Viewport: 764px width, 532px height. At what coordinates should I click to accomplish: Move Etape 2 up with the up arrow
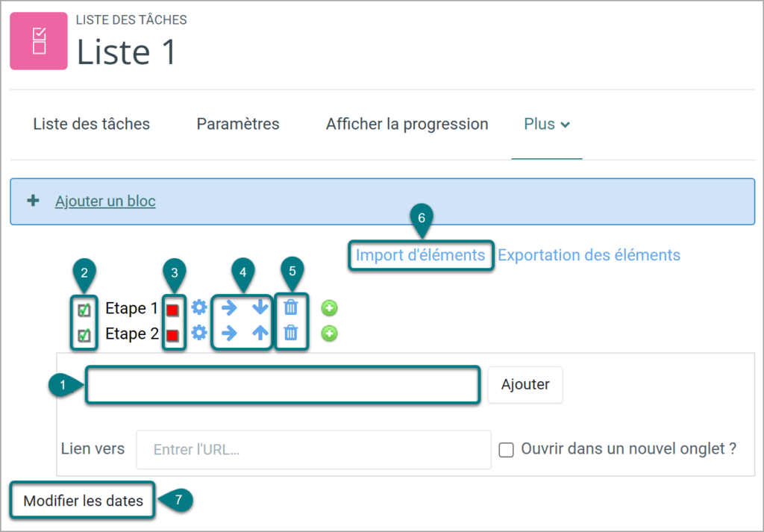click(260, 334)
